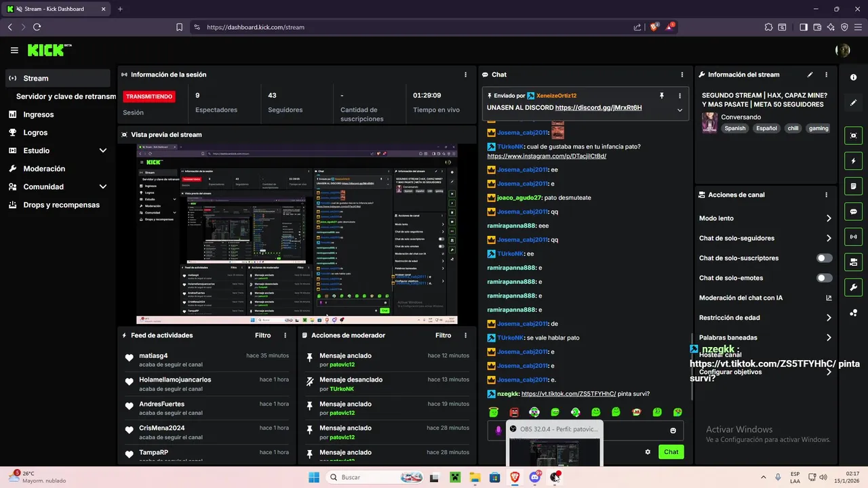The height and width of the screenshot is (488, 868).
Task: Expand Comunidad menu in left sidebar
Action: pyautogui.click(x=103, y=186)
